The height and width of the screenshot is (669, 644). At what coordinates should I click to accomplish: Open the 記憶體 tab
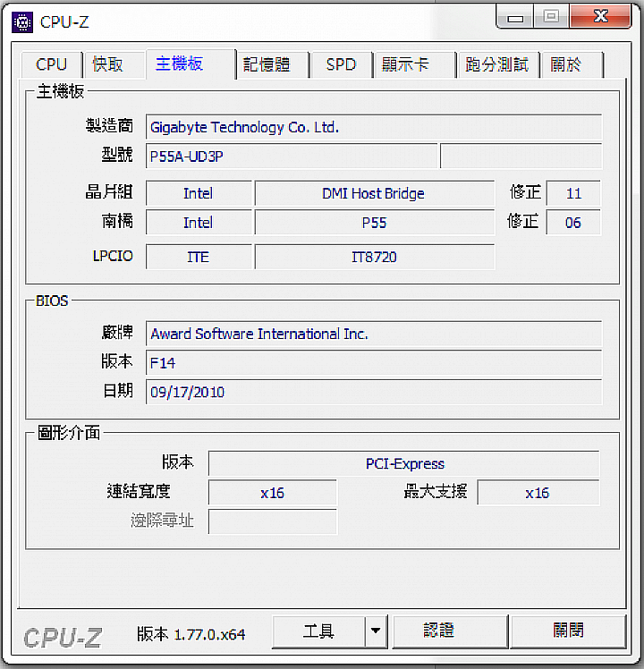pyautogui.click(x=273, y=65)
